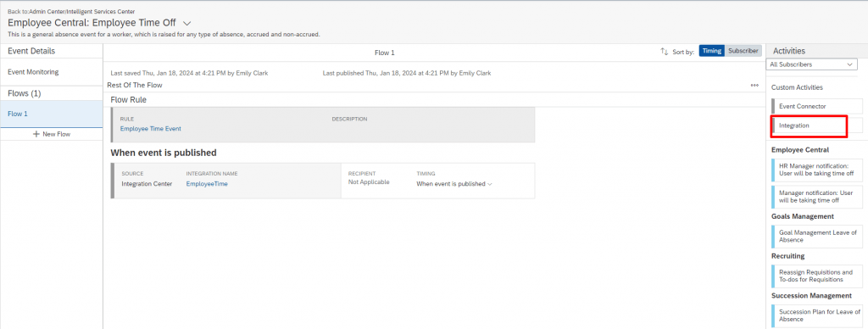Select the Event Connector custom activity
The width and height of the screenshot is (868, 329).
pos(817,106)
